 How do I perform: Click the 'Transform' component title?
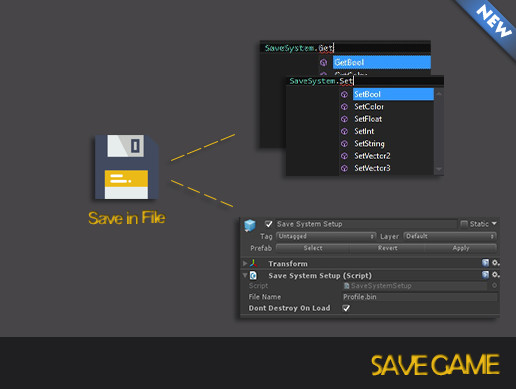click(x=288, y=264)
